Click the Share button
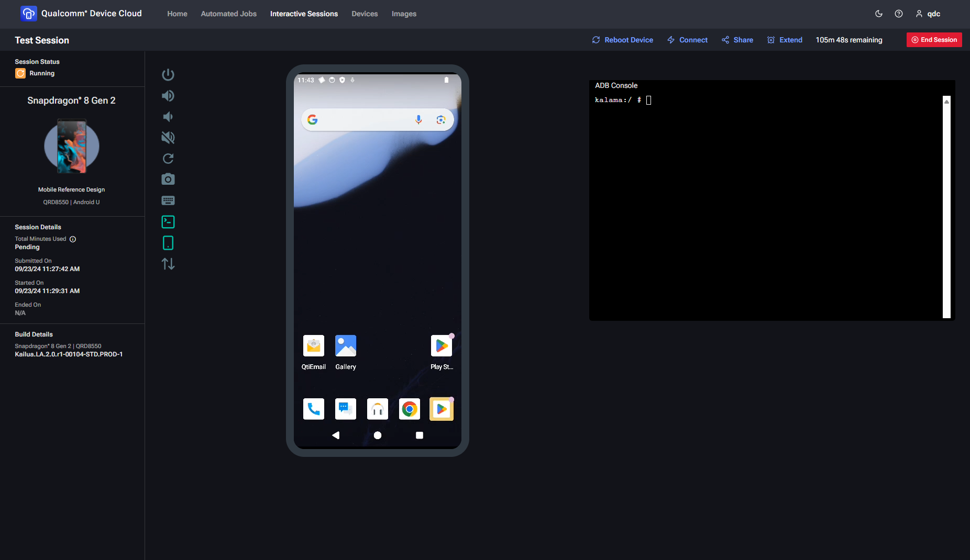Image resolution: width=970 pixels, height=560 pixels. coord(737,40)
